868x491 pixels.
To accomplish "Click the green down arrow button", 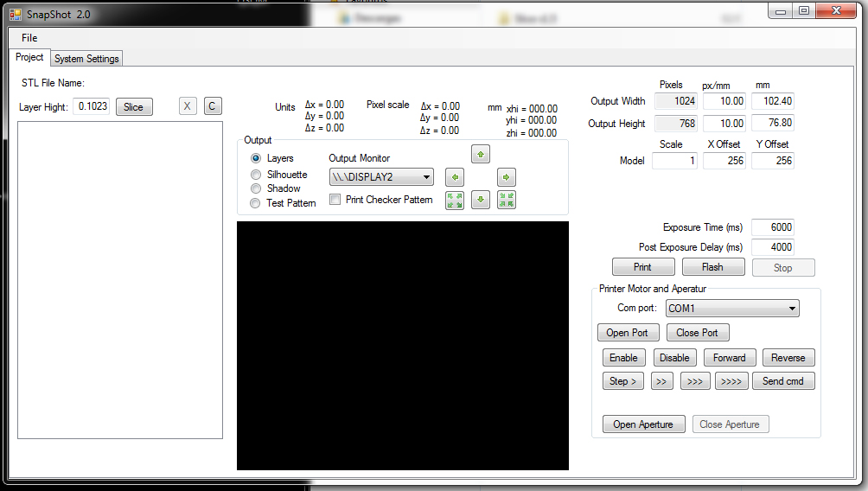I will 481,200.
